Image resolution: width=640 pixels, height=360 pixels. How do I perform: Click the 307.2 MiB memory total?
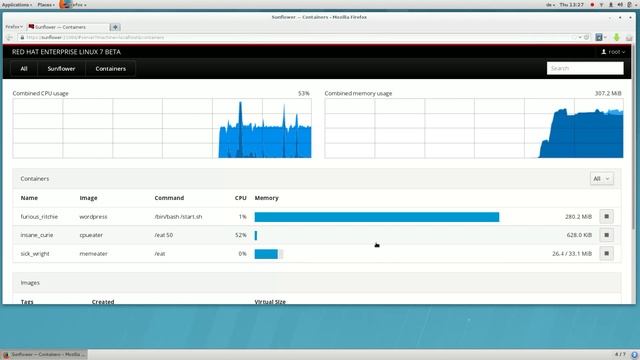[x=608, y=93]
